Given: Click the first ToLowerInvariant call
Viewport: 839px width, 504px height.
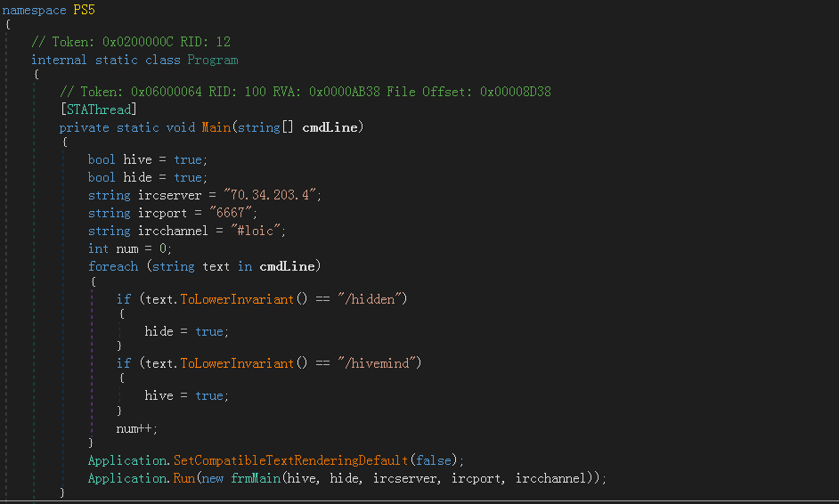Looking at the screenshot, I should [x=237, y=299].
